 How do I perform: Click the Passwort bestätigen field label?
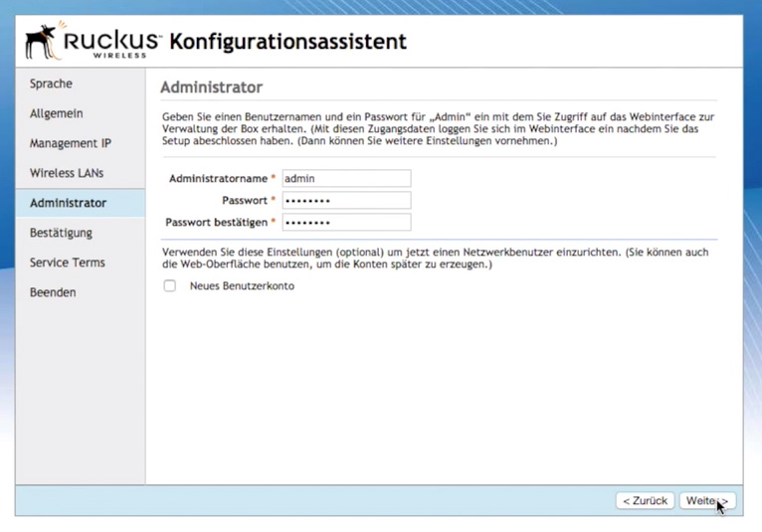point(216,223)
